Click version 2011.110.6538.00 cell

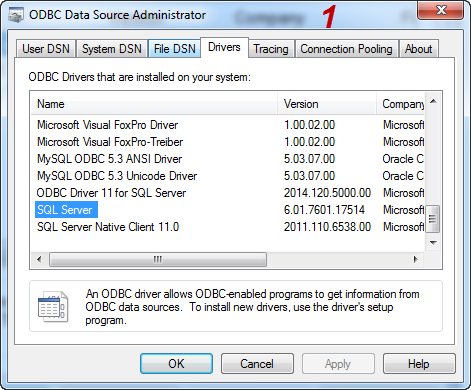(x=327, y=227)
